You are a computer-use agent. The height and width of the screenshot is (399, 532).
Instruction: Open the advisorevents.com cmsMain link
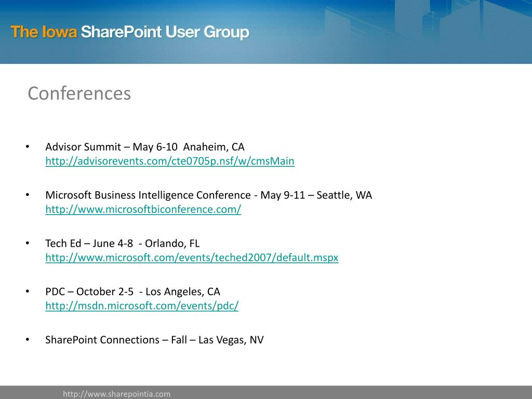tap(170, 161)
